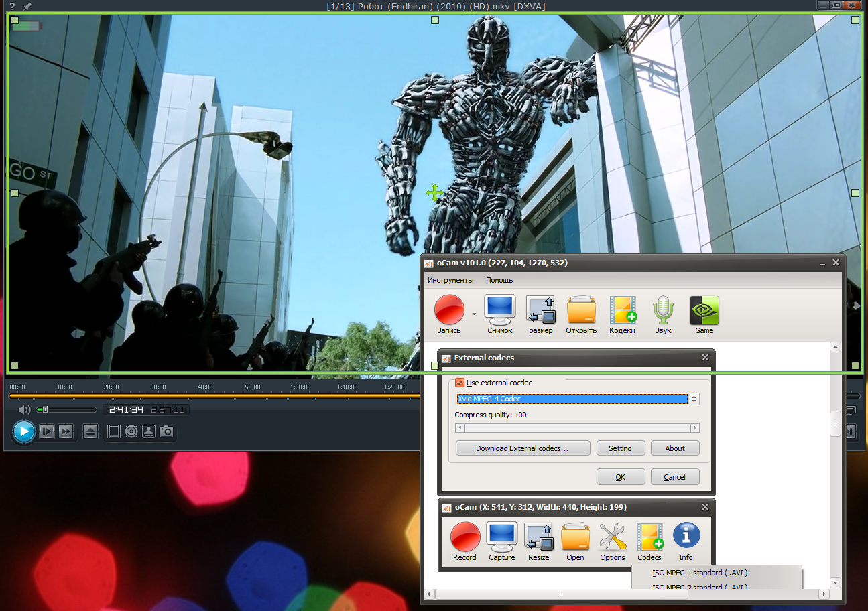Click the Record icon in lower oCam window

pyautogui.click(x=464, y=542)
